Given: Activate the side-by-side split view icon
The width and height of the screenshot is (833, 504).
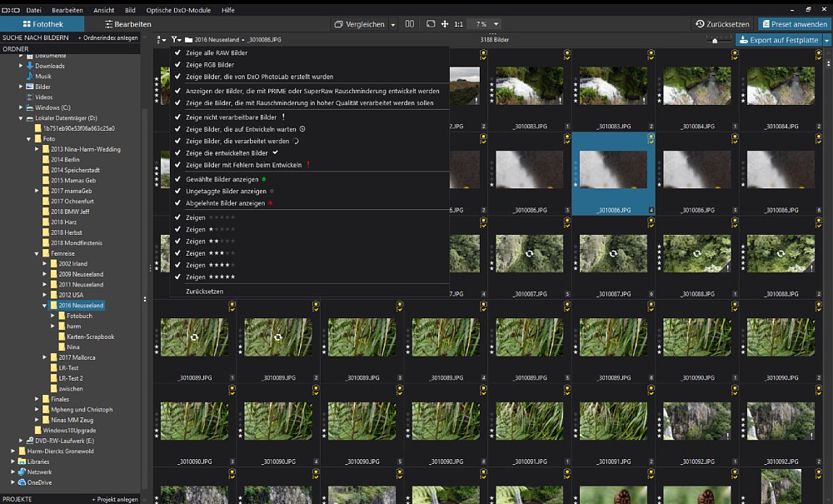Looking at the screenshot, I should click(410, 24).
